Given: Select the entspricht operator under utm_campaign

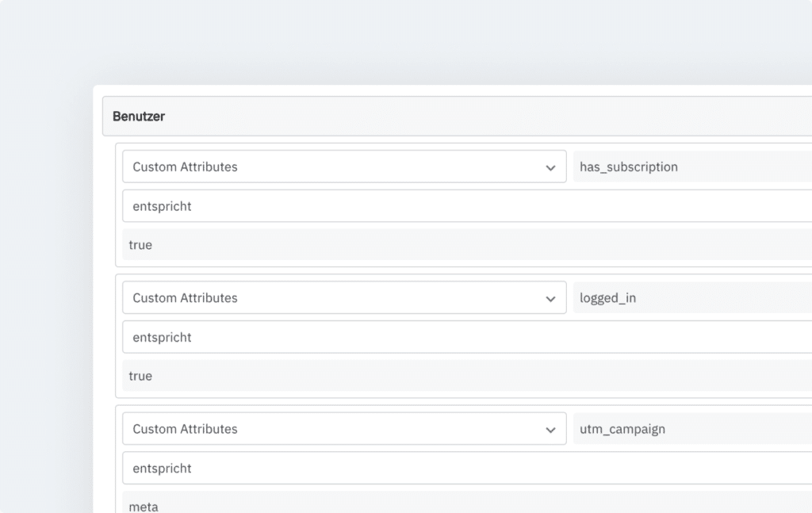Looking at the screenshot, I should (x=466, y=469).
